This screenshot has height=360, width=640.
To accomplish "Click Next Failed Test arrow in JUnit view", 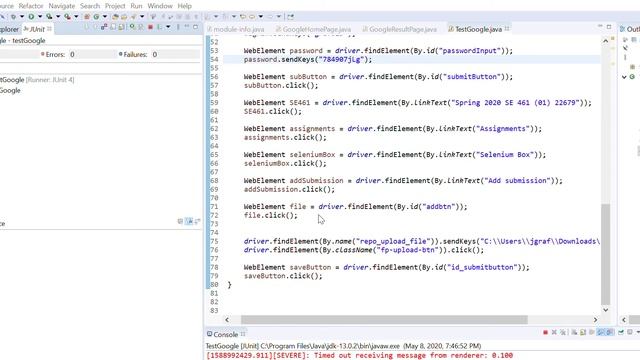I will 87,27.
